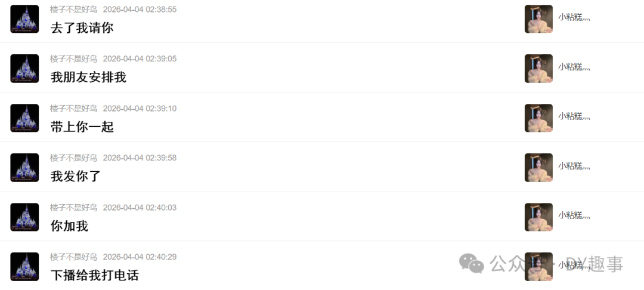Image resolution: width=644 pixels, height=290 pixels.
Task: Click castle avatar beside message 带上你一起
Action: 24,118
